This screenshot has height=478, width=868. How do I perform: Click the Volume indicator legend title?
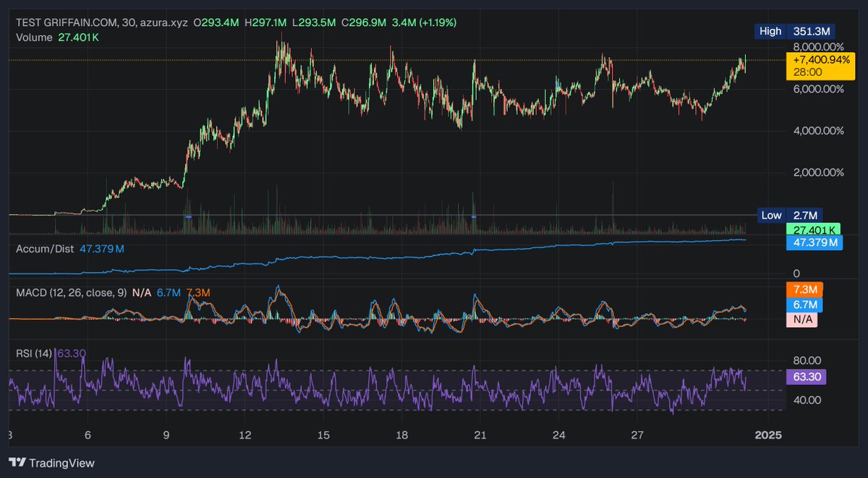click(34, 37)
